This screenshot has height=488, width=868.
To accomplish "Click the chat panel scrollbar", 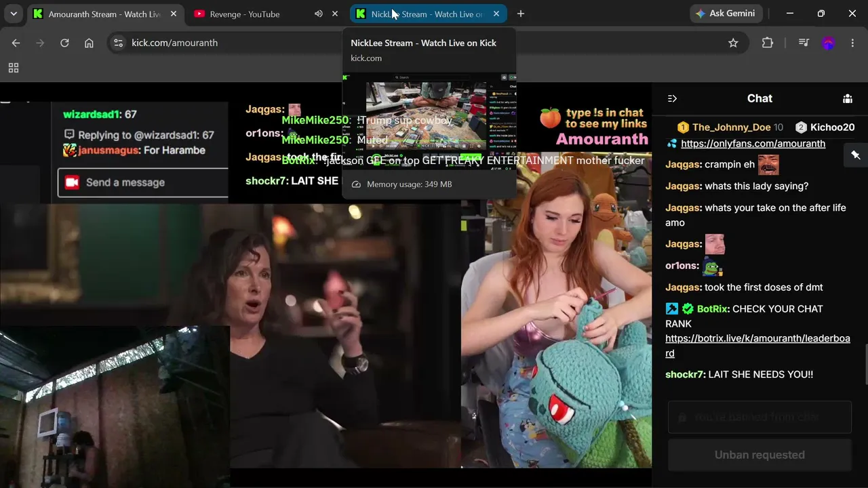I will [865, 365].
